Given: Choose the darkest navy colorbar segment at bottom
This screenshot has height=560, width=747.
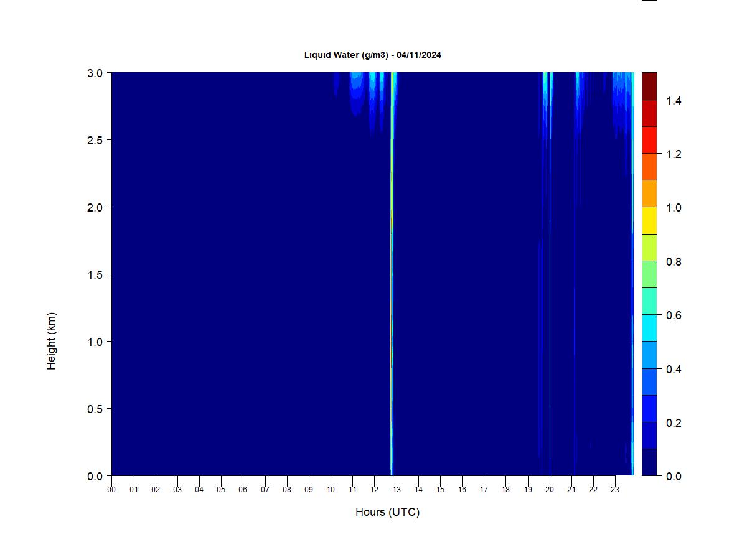Looking at the screenshot, I should pyautogui.click(x=649, y=462).
